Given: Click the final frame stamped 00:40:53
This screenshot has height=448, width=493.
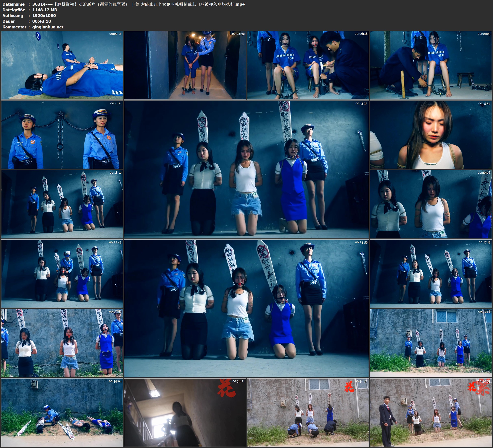Looking at the screenshot, I should 431,412.
